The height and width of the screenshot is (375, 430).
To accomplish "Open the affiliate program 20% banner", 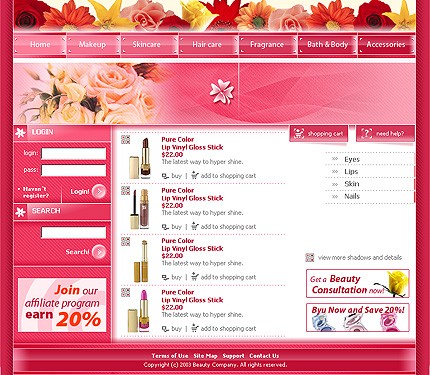I will pyautogui.click(x=62, y=305).
